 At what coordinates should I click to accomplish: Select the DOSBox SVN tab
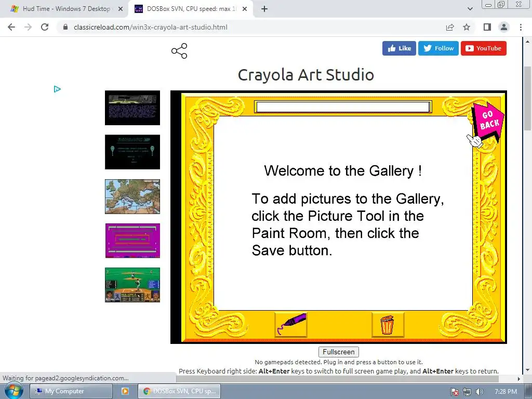coord(192,9)
